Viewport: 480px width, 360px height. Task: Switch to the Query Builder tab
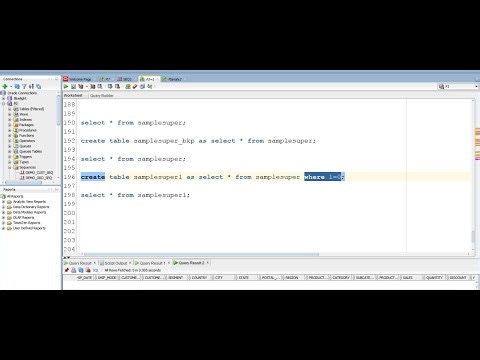(x=102, y=96)
